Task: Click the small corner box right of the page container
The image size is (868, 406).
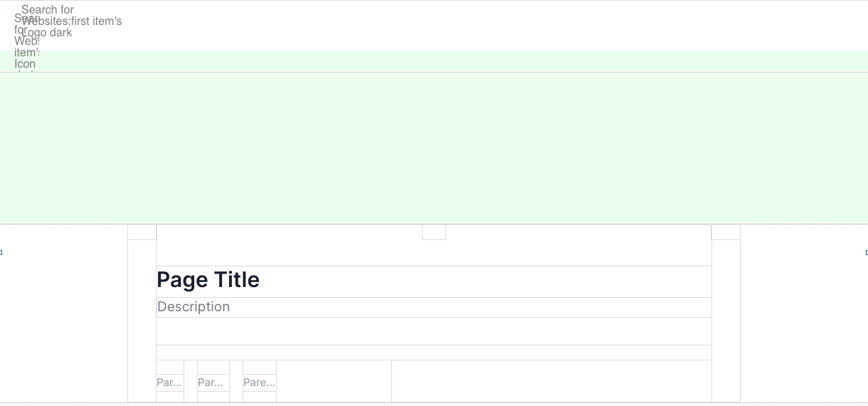Action: 726,232
